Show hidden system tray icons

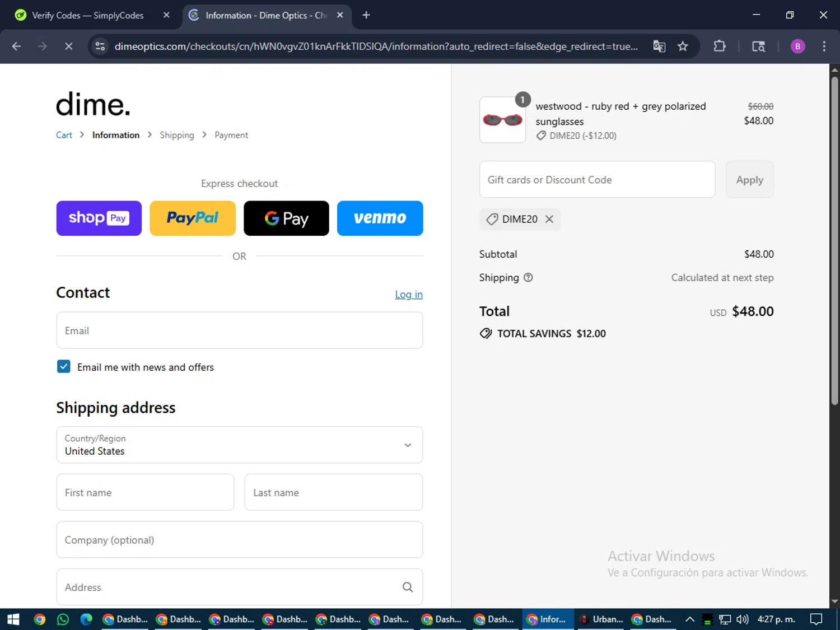(690, 619)
